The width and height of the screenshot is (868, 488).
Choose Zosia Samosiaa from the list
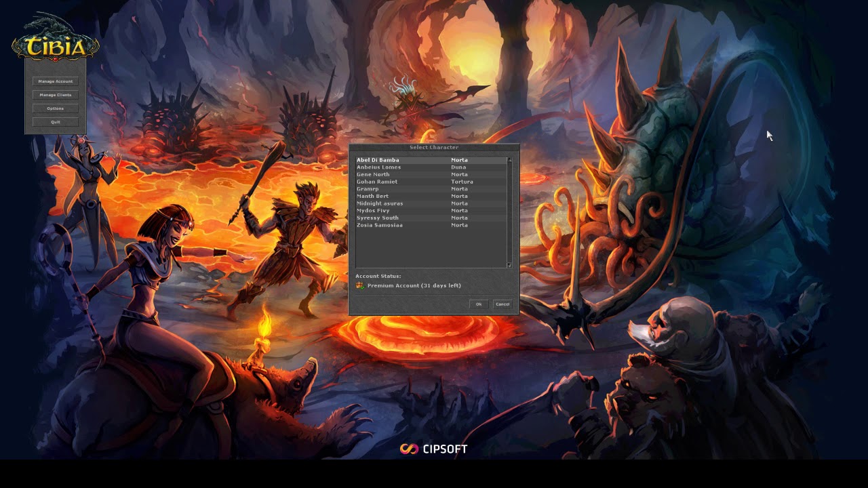431,225
